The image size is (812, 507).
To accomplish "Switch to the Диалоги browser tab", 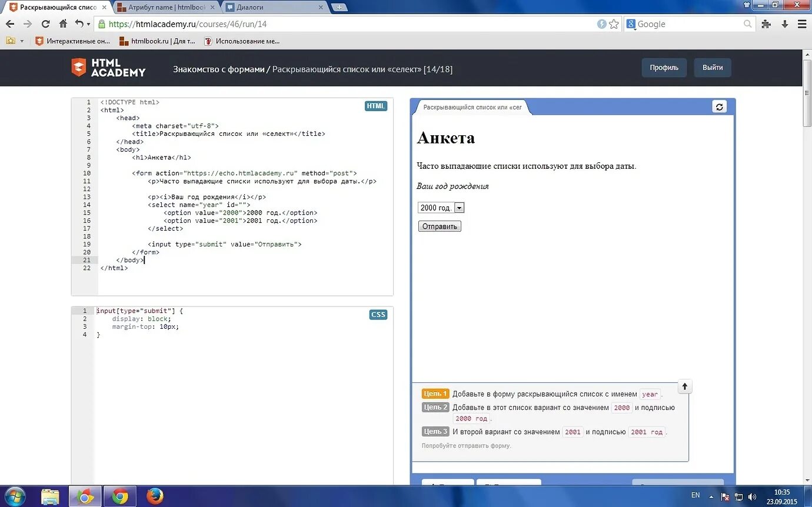I will pyautogui.click(x=275, y=7).
